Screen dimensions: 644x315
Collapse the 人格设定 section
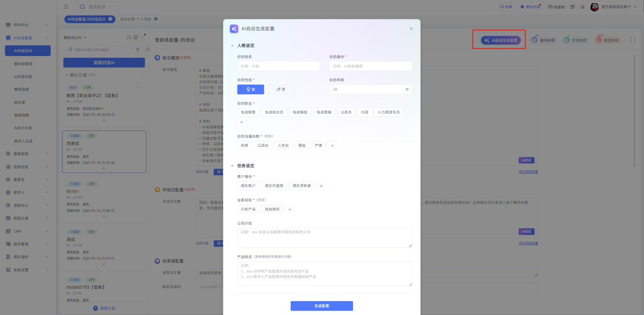pyautogui.click(x=232, y=46)
